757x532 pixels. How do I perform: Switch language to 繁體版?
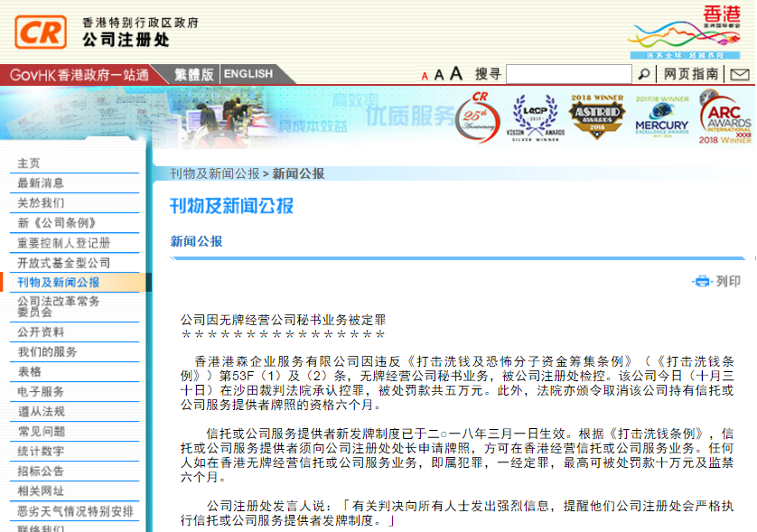pyautogui.click(x=193, y=74)
